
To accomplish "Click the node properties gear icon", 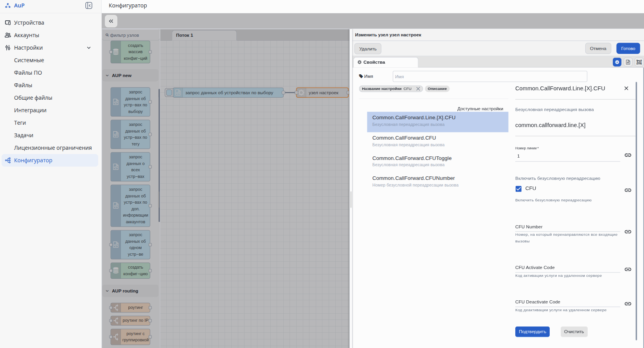I will pyautogui.click(x=617, y=62).
